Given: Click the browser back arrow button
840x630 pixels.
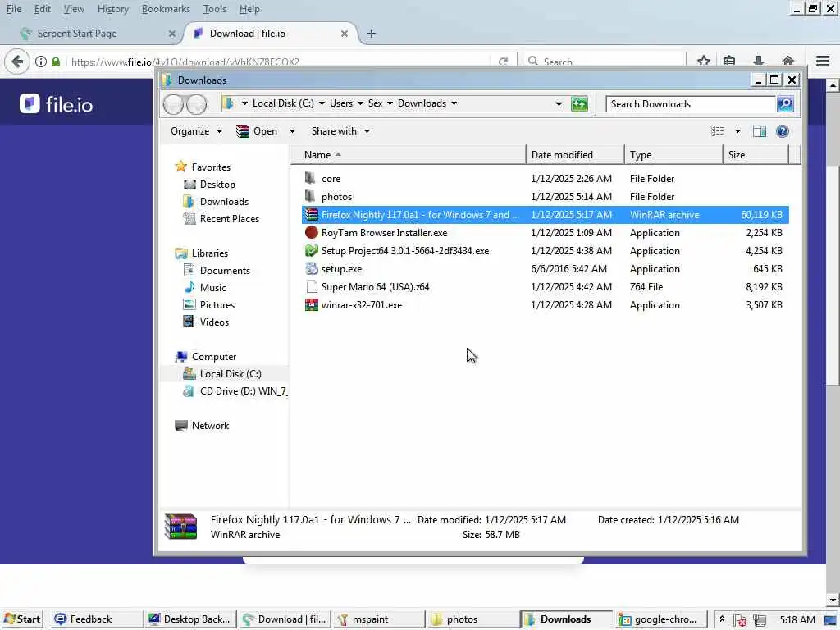Looking at the screenshot, I should (x=16, y=62).
